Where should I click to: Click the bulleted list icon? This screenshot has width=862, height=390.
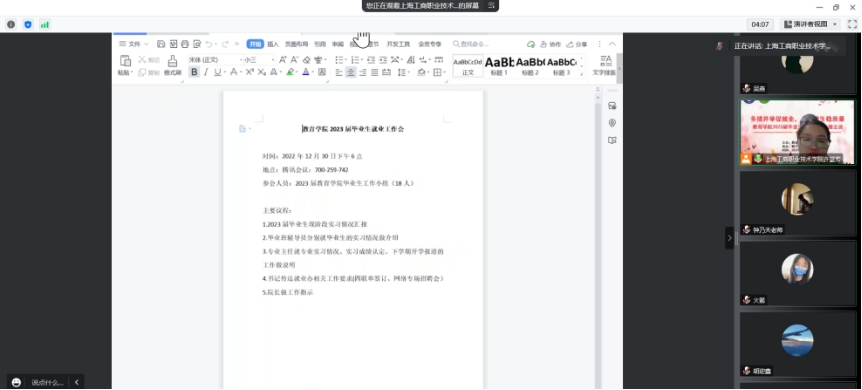[339, 59]
